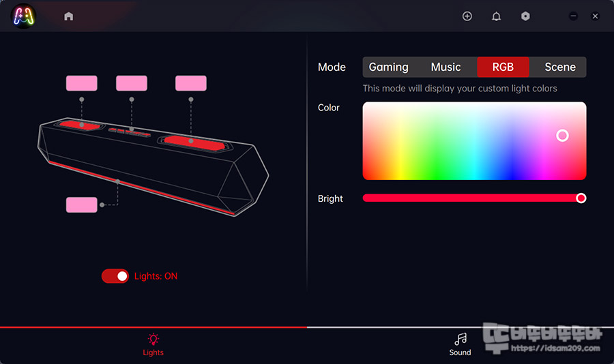614x364 pixels.
Task: Click left red light panel on speaker
Action: pos(81,125)
